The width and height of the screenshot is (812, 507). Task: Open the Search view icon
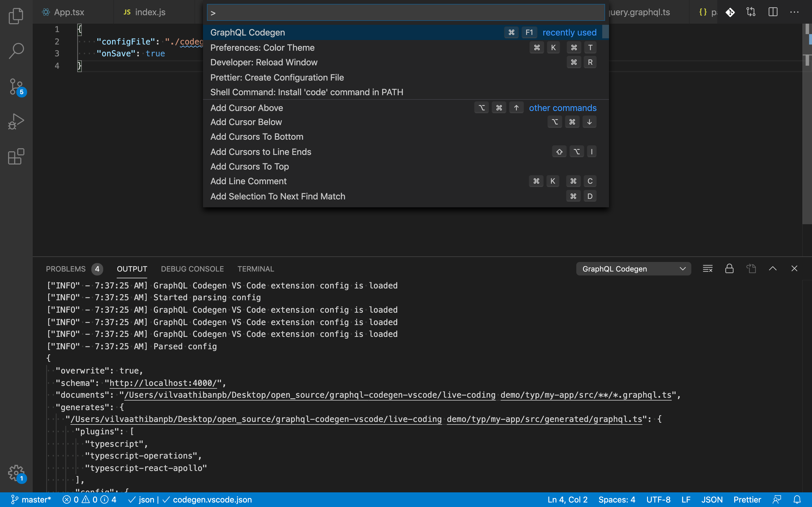pos(16,51)
